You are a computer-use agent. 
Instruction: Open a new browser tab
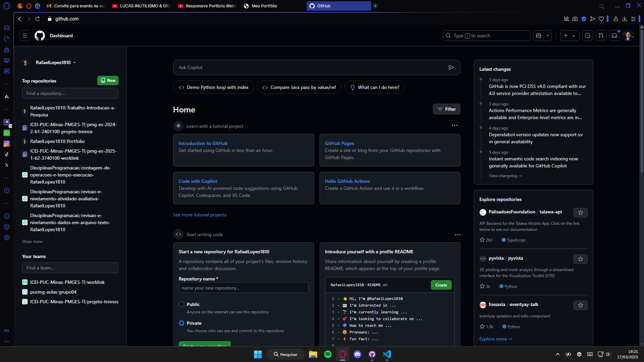coord(375,6)
